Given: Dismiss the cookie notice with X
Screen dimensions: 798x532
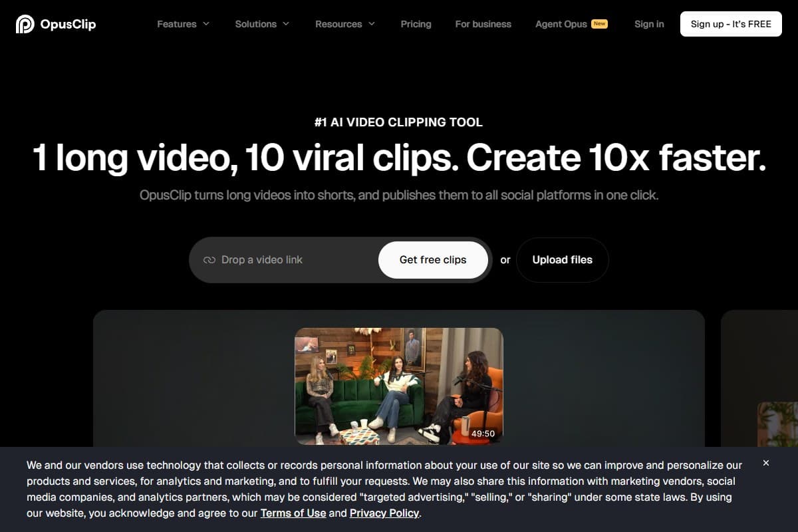Looking at the screenshot, I should tap(766, 463).
